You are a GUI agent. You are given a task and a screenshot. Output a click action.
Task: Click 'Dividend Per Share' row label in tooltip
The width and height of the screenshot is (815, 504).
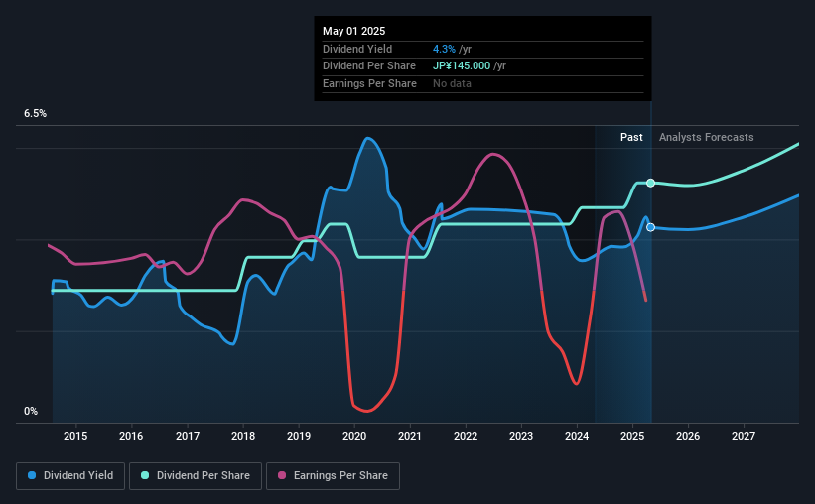pos(369,66)
